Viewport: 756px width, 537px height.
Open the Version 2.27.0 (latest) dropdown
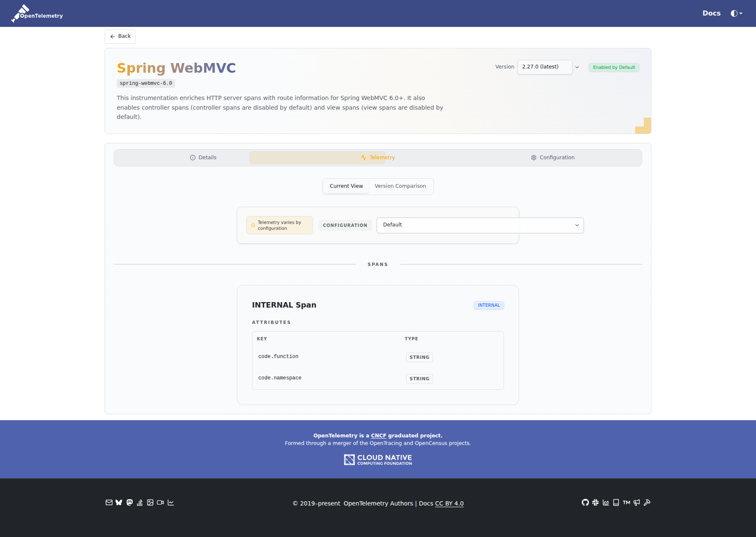pos(545,67)
